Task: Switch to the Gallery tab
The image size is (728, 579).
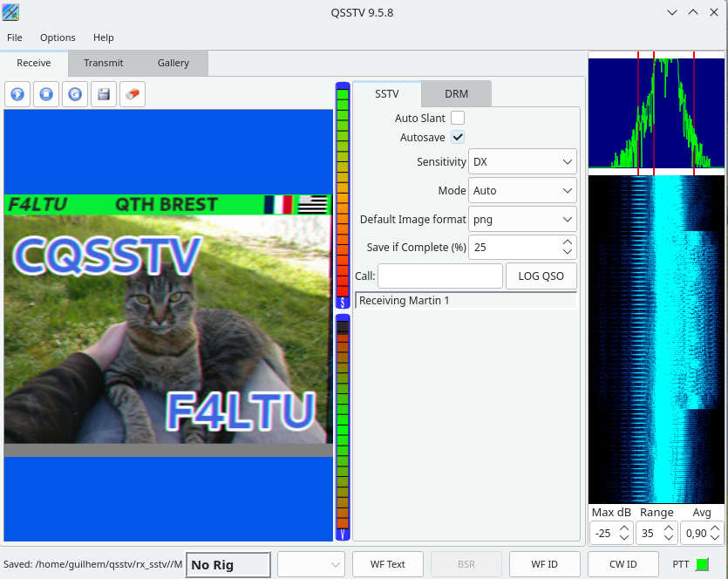Action: [x=173, y=63]
